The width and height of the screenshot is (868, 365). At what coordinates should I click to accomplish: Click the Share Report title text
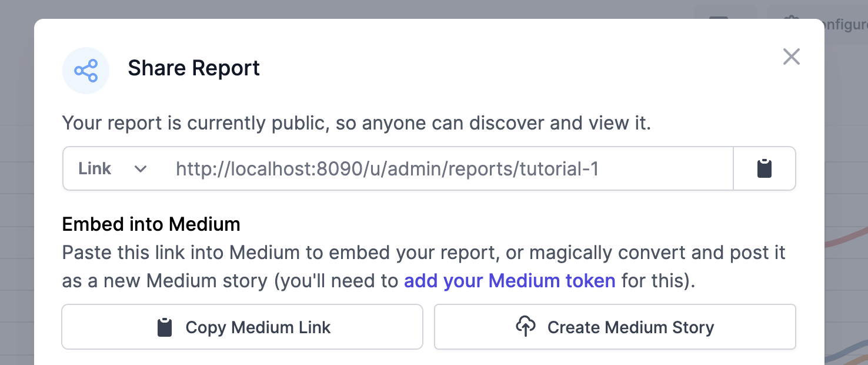click(194, 68)
